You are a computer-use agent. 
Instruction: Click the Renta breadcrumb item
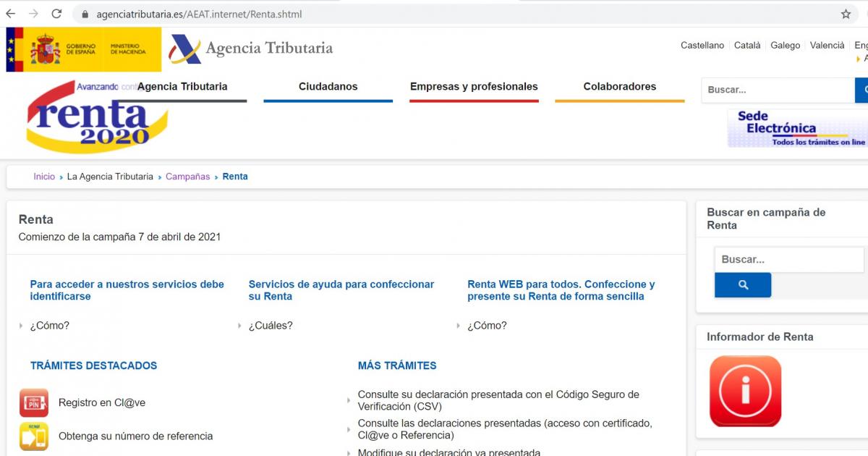(235, 177)
